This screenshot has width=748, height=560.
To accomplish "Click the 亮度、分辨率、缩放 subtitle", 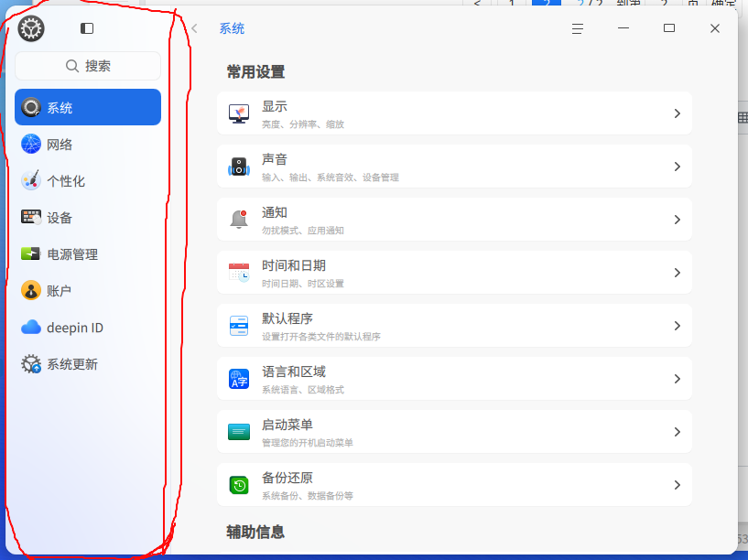I will (303, 124).
